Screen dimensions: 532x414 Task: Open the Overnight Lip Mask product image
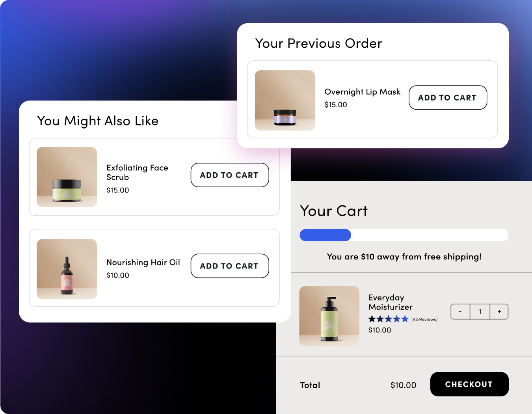tap(285, 100)
